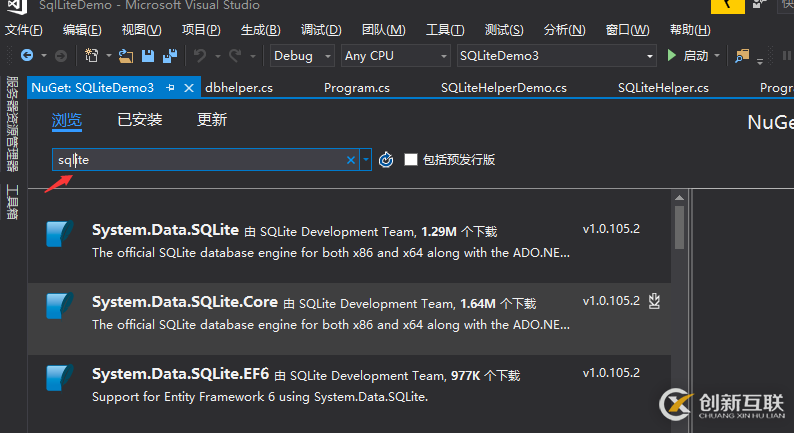Open the 文件(F) menu

[24, 30]
